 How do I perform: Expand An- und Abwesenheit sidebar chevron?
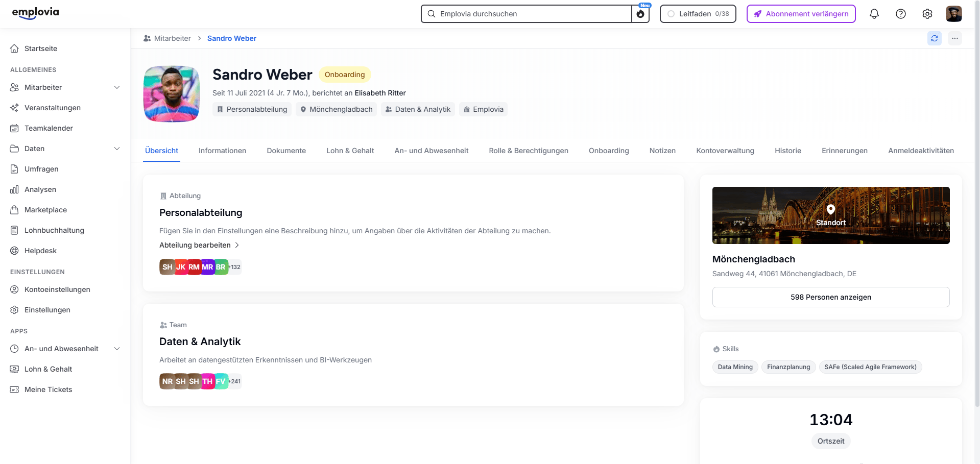[x=117, y=349]
